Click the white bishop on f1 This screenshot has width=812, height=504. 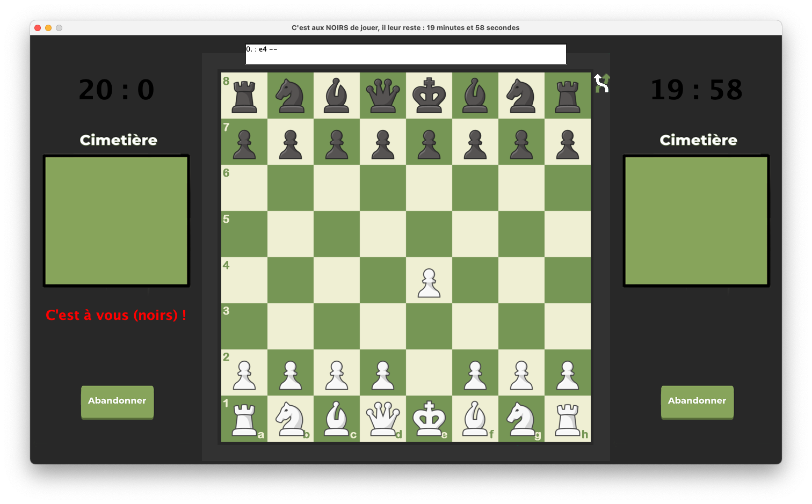click(x=475, y=419)
